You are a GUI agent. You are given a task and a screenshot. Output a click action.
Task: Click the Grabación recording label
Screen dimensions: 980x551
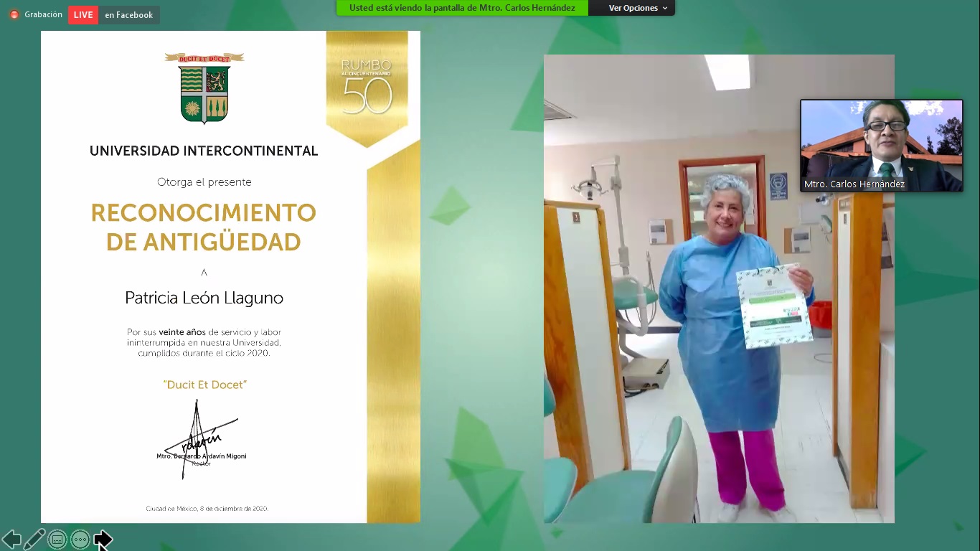[43, 14]
